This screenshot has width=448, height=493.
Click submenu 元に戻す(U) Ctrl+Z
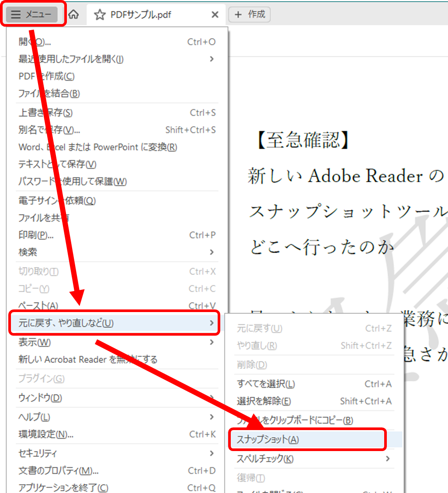pos(314,328)
